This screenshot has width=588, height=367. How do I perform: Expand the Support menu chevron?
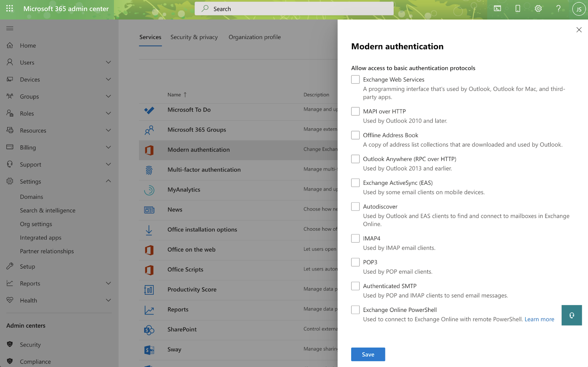tap(108, 164)
